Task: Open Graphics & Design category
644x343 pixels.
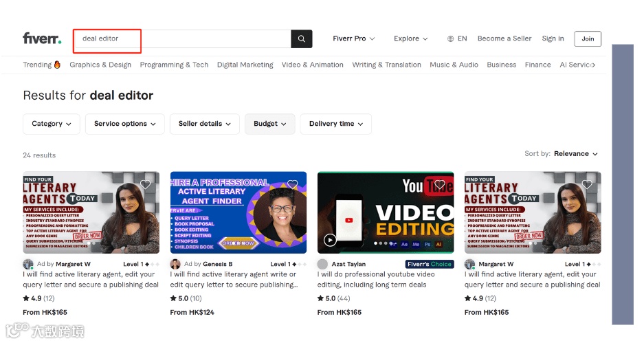Action: (100, 65)
